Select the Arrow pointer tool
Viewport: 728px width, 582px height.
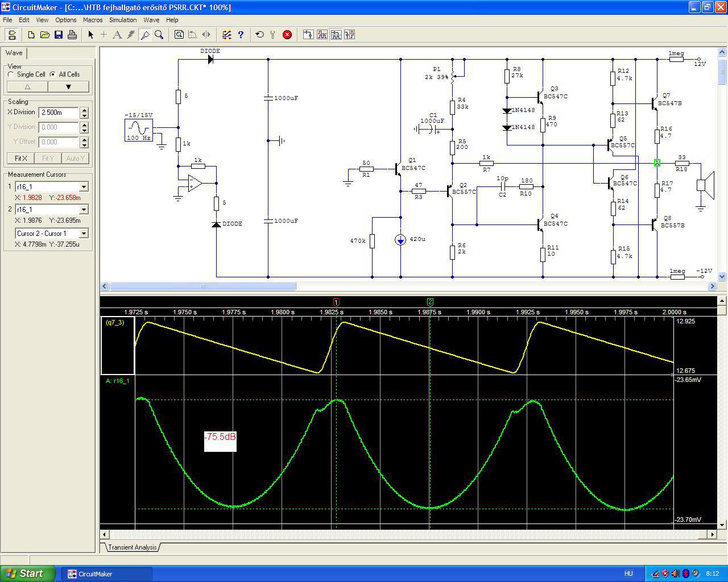[x=90, y=35]
